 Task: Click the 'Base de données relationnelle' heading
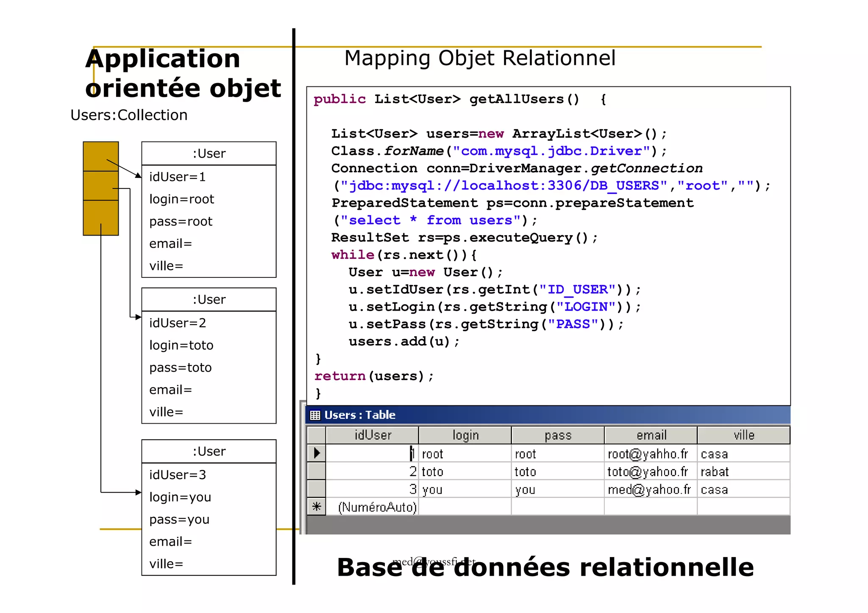click(x=545, y=568)
